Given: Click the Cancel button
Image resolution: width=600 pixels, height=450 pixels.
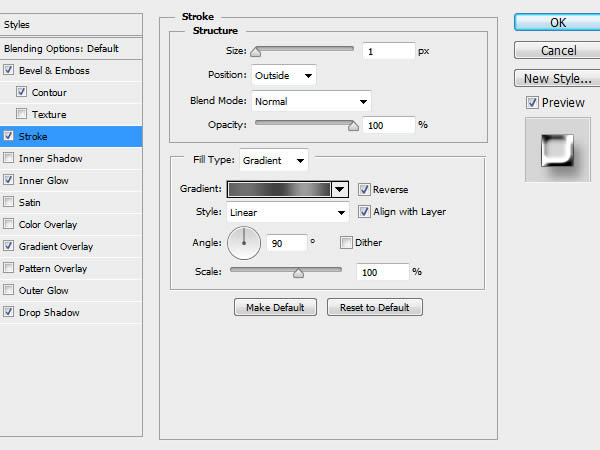Looking at the screenshot, I should pyautogui.click(x=558, y=51).
